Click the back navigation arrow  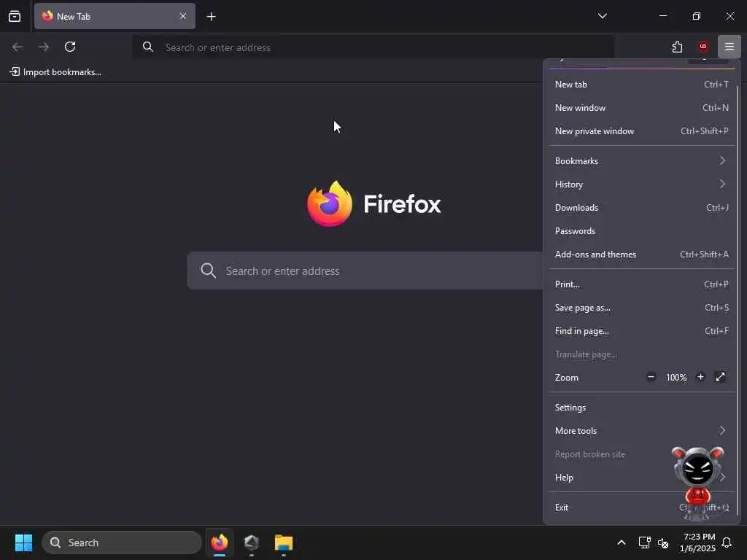coord(18,47)
